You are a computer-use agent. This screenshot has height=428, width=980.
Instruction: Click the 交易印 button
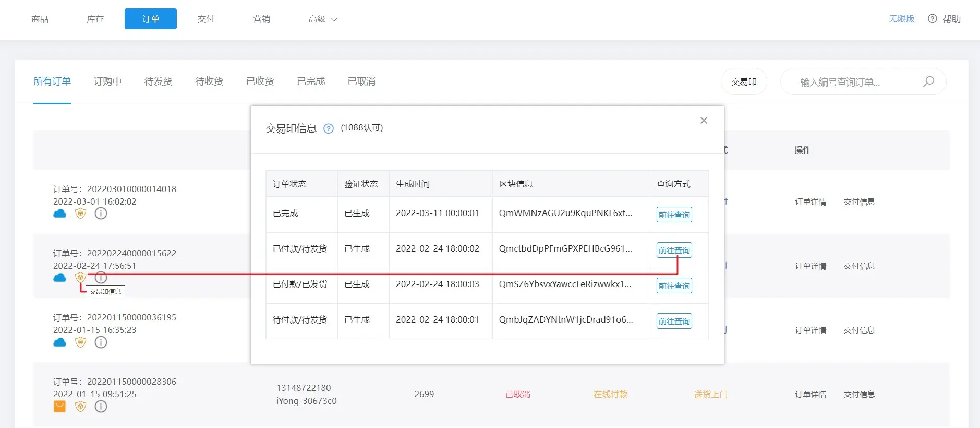(743, 82)
